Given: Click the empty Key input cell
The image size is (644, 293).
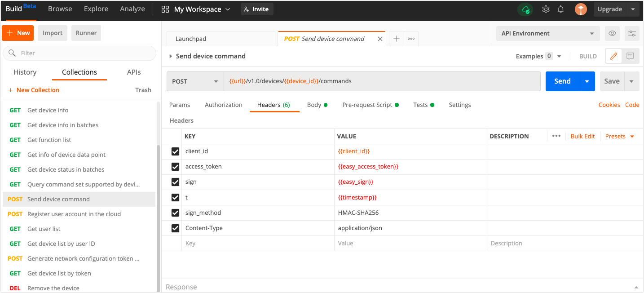Looking at the screenshot, I should pyautogui.click(x=258, y=243).
